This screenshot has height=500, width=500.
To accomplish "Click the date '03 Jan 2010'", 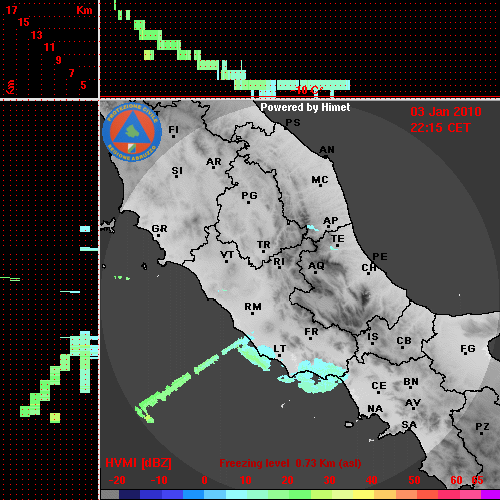I will coord(446,112).
